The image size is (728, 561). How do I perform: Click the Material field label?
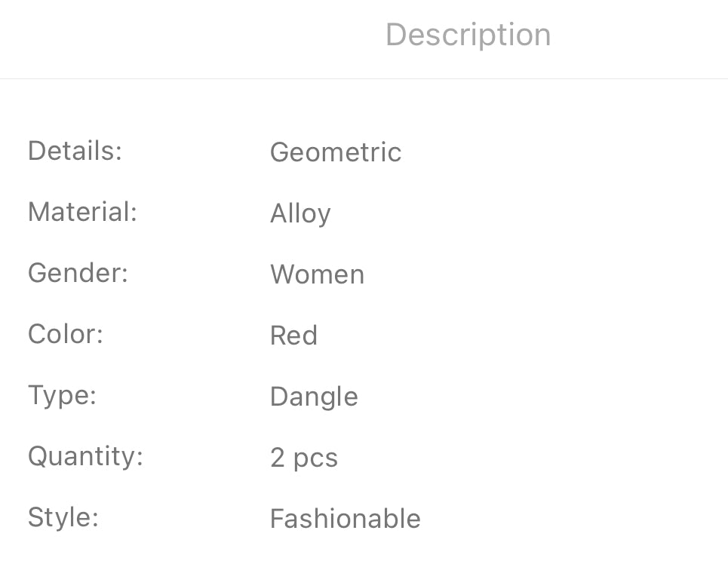(82, 212)
